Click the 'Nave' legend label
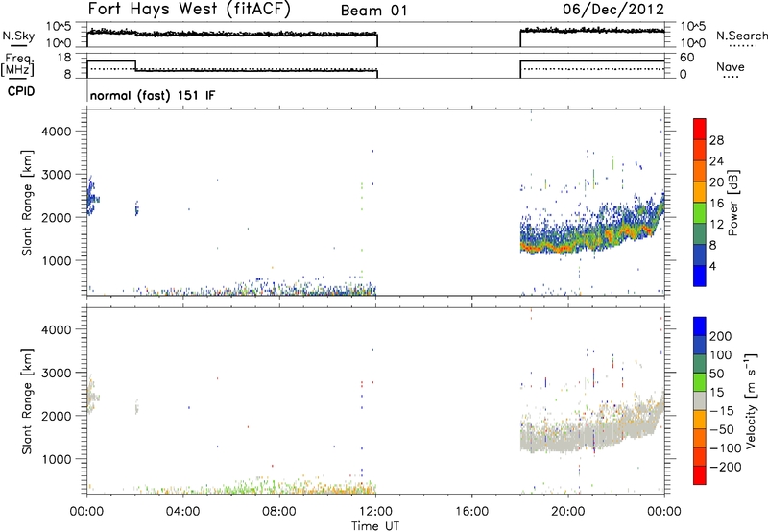The width and height of the screenshot is (768, 532). pos(731,67)
